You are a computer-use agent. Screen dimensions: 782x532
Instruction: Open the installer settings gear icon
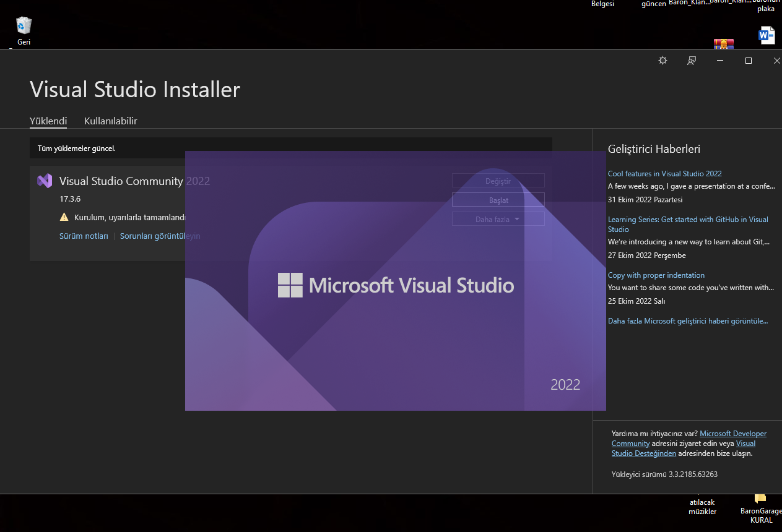663,61
